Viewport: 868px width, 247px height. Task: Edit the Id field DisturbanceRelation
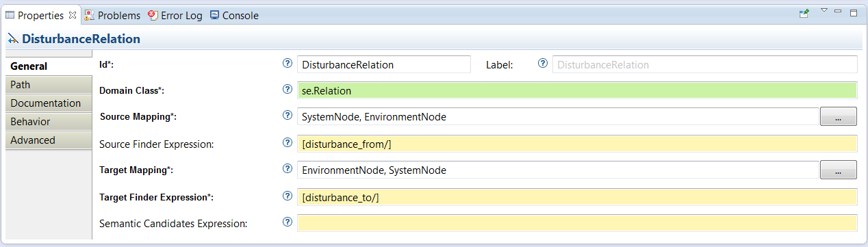(x=384, y=64)
